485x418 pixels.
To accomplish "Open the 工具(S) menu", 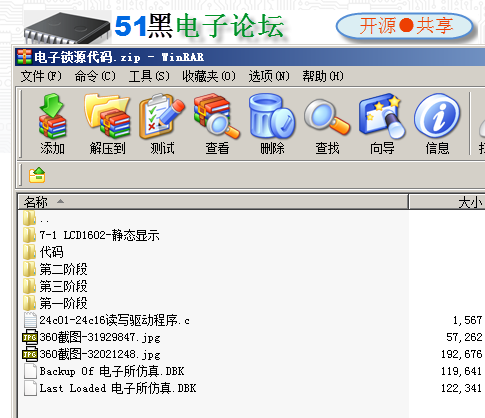I will 149,76.
